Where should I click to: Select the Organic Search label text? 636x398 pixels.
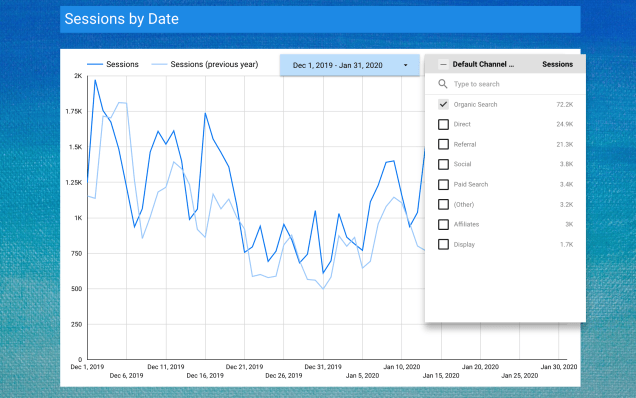(x=475, y=104)
